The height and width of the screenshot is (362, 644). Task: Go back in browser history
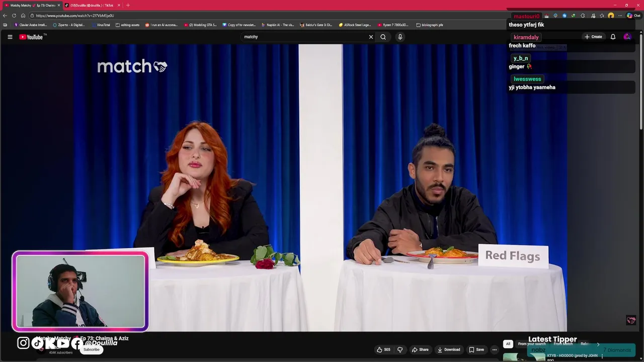(5, 16)
